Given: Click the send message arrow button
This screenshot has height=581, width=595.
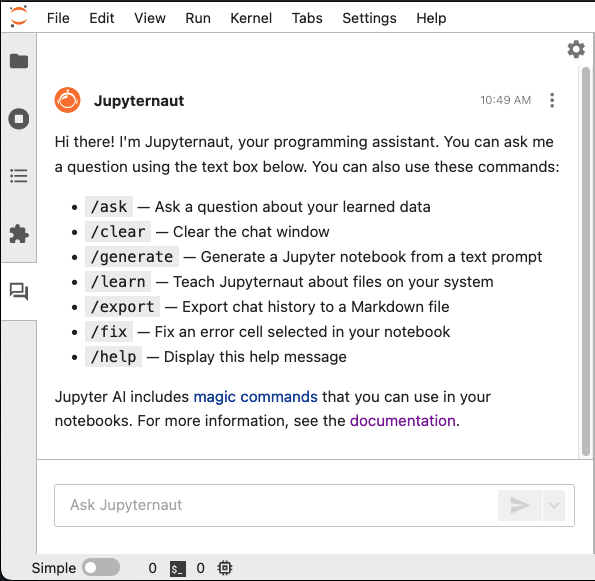Looking at the screenshot, I should coord(520,505).
